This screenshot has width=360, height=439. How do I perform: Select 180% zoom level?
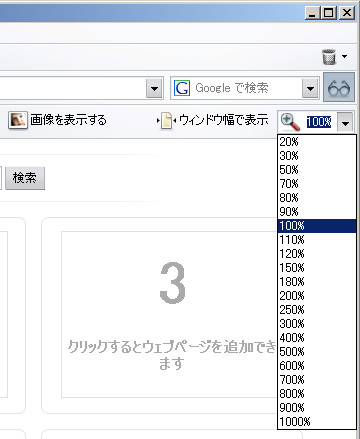[x=317, y=282]
